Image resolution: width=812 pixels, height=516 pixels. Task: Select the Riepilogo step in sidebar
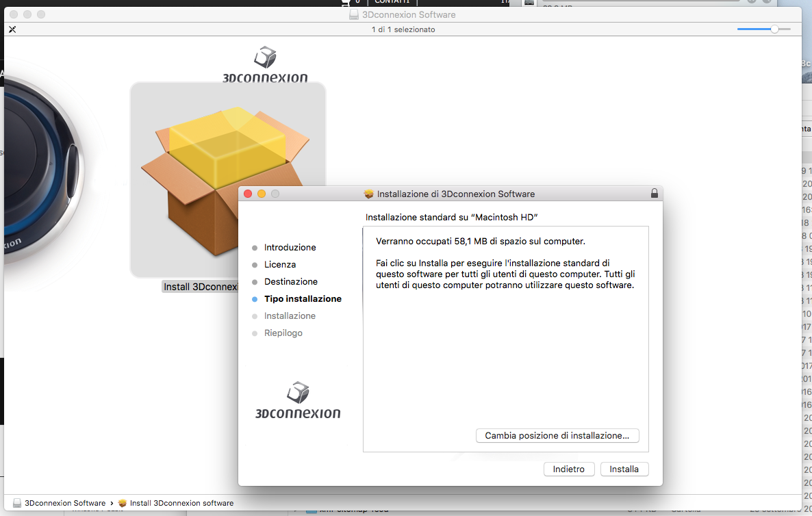point(283,333)
